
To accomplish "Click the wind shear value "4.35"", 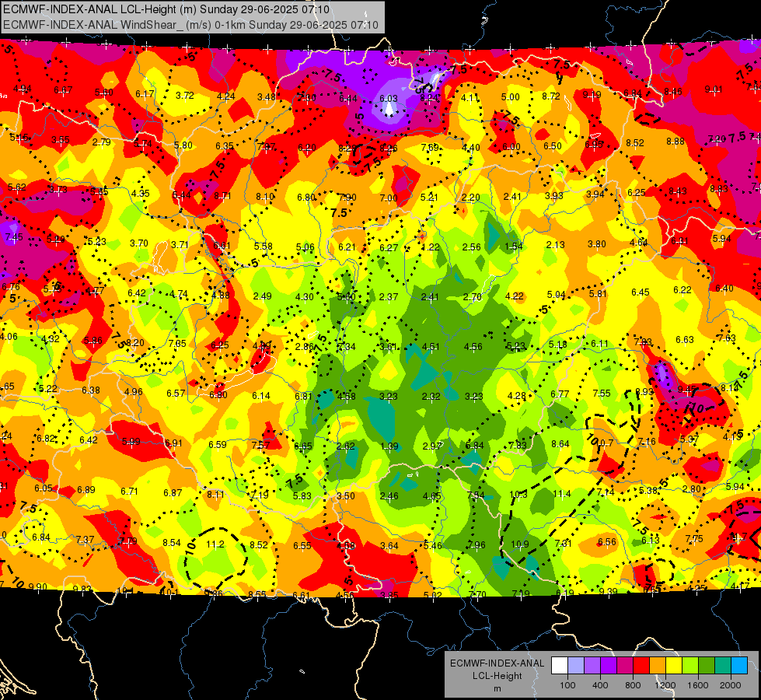I will [141, 193].
